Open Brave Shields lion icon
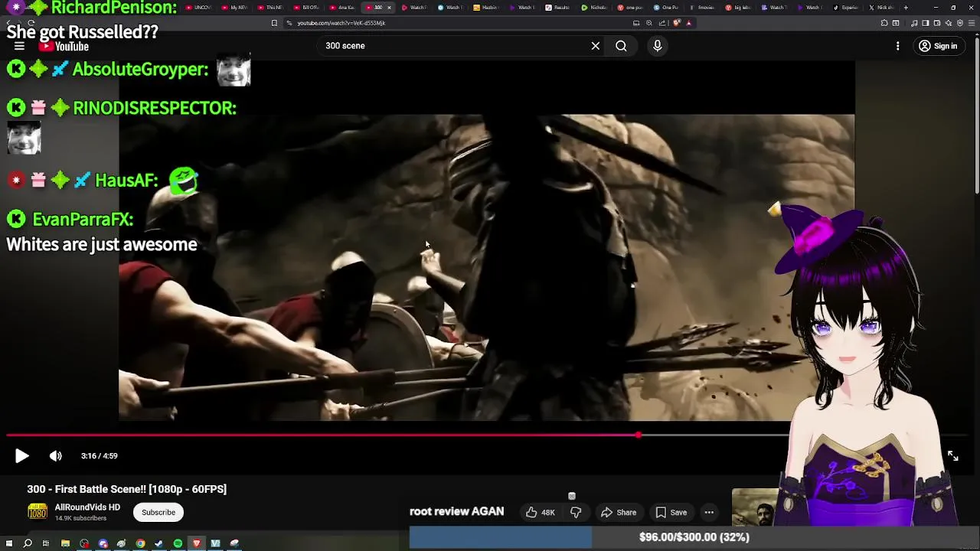This screenshot has width=980, height=551. click(x=677, y=23)
